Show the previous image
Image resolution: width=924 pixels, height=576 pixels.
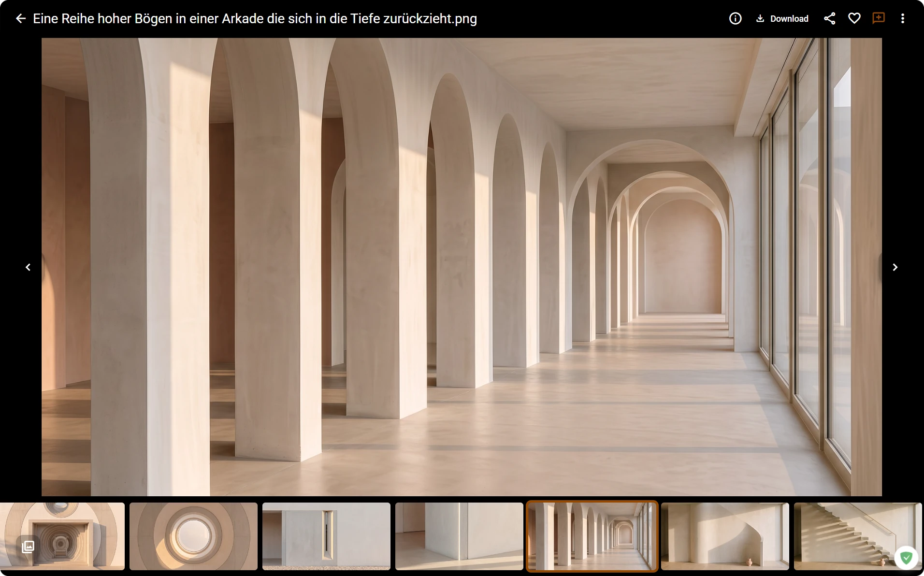(28, 267)
